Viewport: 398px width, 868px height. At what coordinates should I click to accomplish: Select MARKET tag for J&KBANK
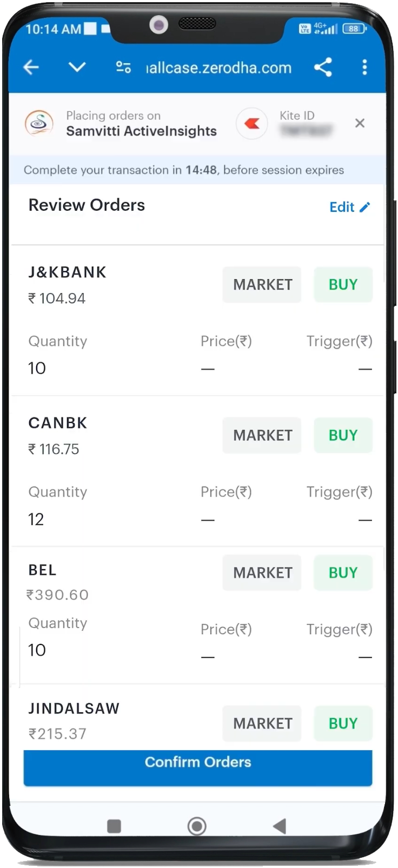point(262,285)
